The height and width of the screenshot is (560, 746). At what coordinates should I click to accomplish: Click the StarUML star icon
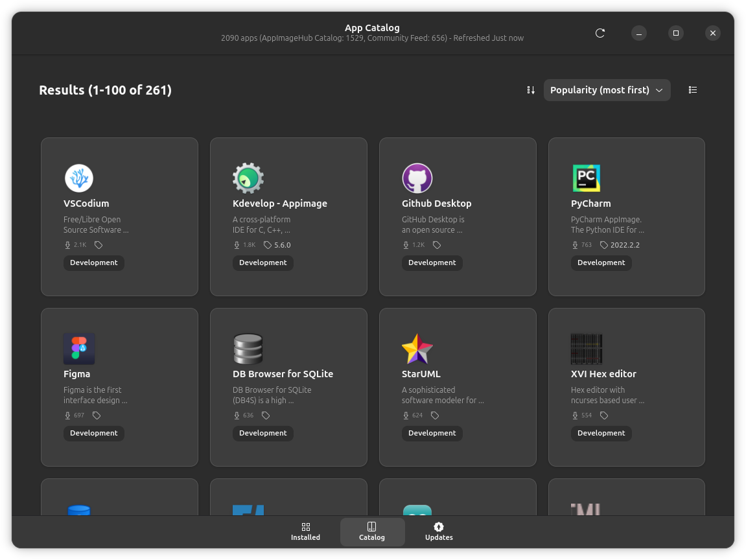pos(417,349)
